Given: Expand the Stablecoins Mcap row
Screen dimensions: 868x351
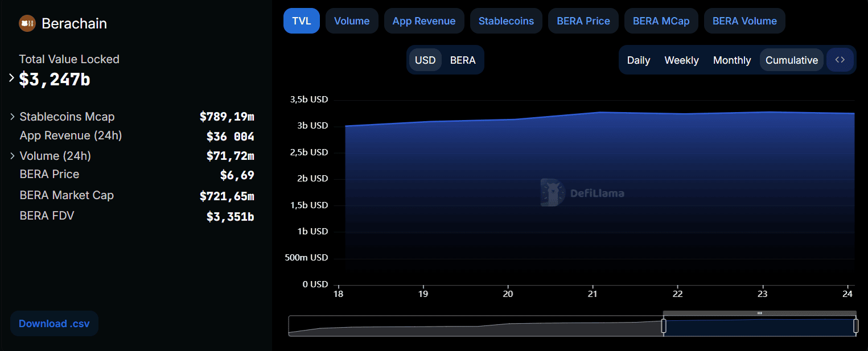Looking at the screenshot, I should click(13, 117).
